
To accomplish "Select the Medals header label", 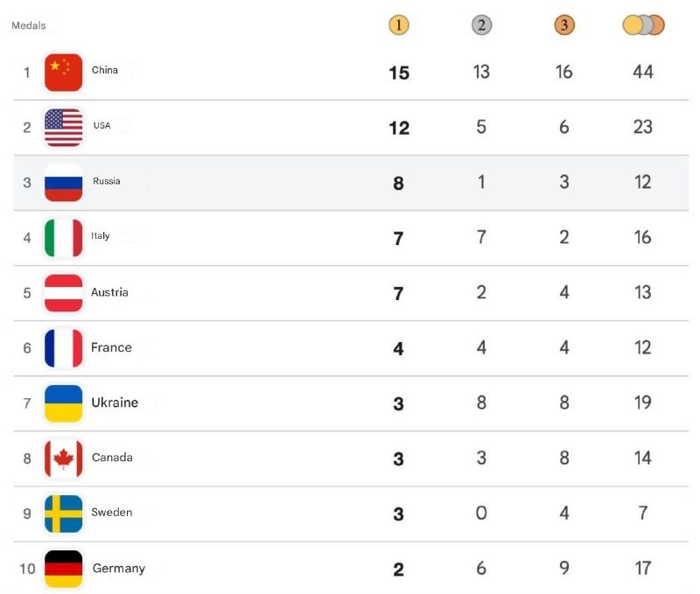I will [28, 25].
